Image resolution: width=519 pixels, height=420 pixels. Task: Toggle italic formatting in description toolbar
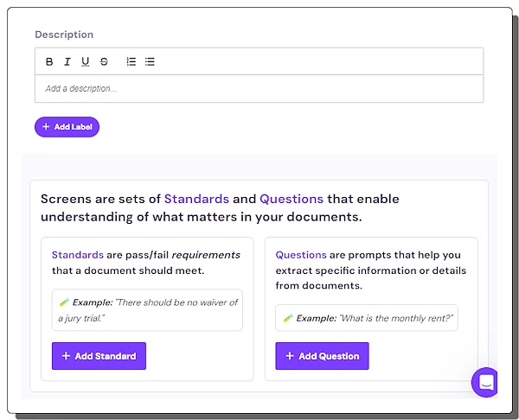click(67, 61)
